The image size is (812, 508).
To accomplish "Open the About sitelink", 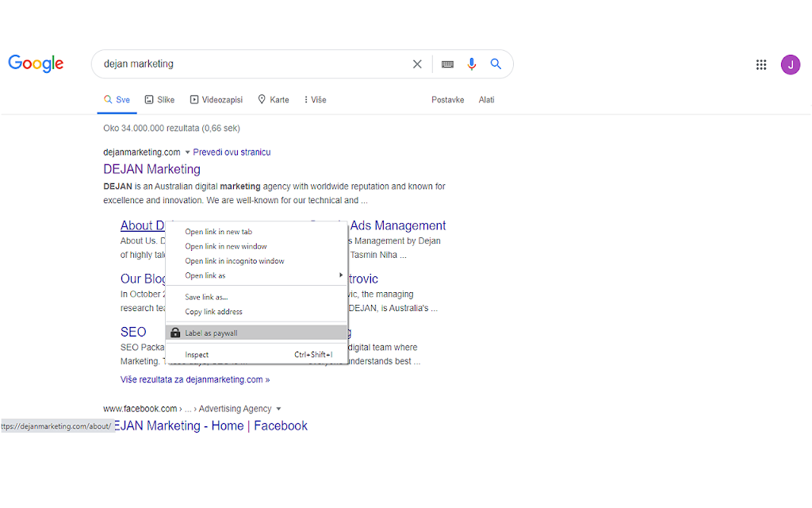I will [x=143, y=225].
